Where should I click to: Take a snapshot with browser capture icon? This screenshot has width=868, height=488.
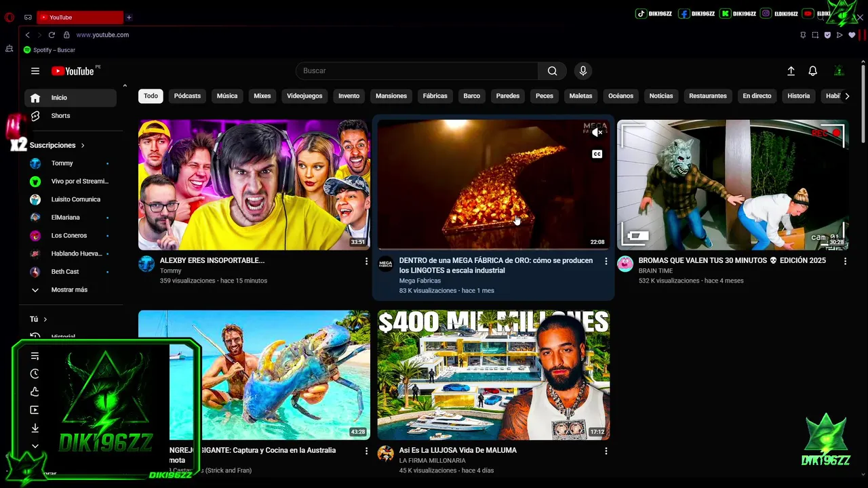[815, 35]
